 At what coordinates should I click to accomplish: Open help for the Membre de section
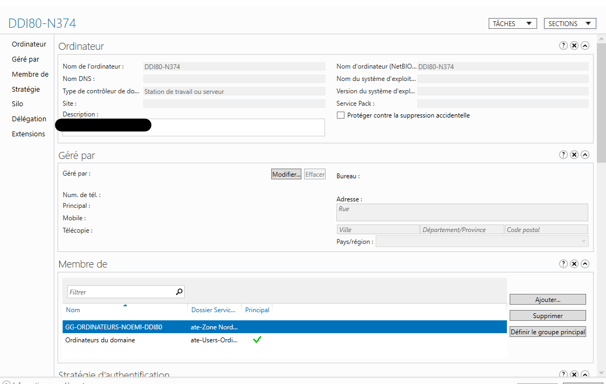[x=563, y=264]
